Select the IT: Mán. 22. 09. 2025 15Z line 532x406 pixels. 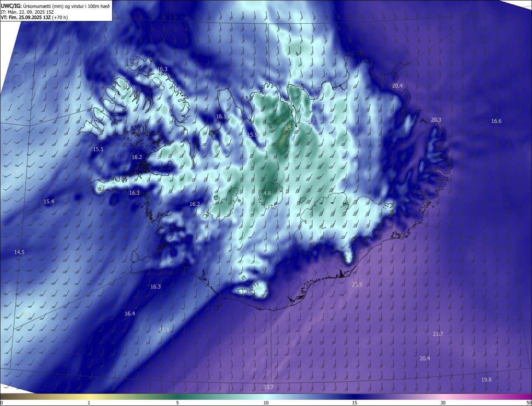tap(27, 12)
